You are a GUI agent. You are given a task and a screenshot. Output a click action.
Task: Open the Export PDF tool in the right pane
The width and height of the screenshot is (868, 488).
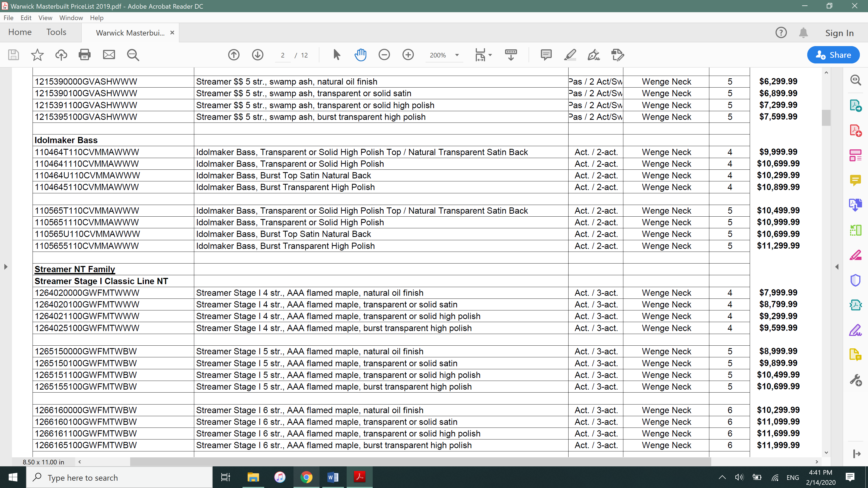tap(856, 105)
